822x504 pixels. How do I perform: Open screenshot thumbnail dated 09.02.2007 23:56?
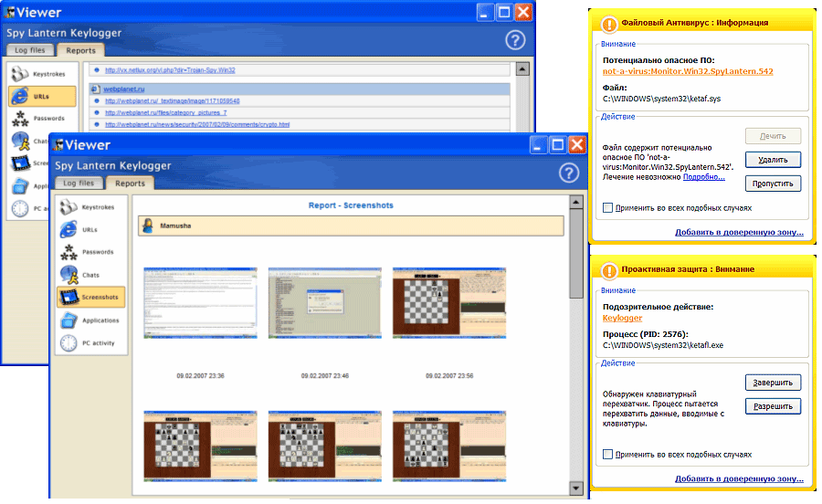(x=449, y=303)
